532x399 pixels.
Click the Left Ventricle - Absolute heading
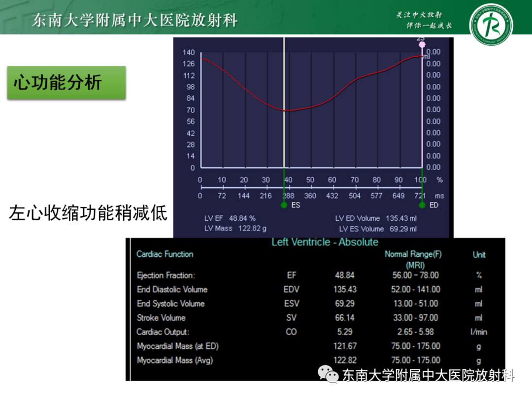pos(325,242)
